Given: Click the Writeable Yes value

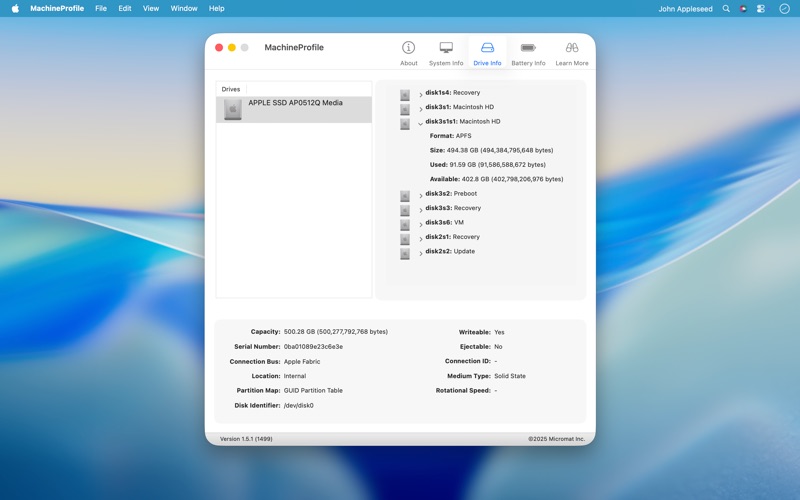Looking at the screenshot, I should 499,332.
